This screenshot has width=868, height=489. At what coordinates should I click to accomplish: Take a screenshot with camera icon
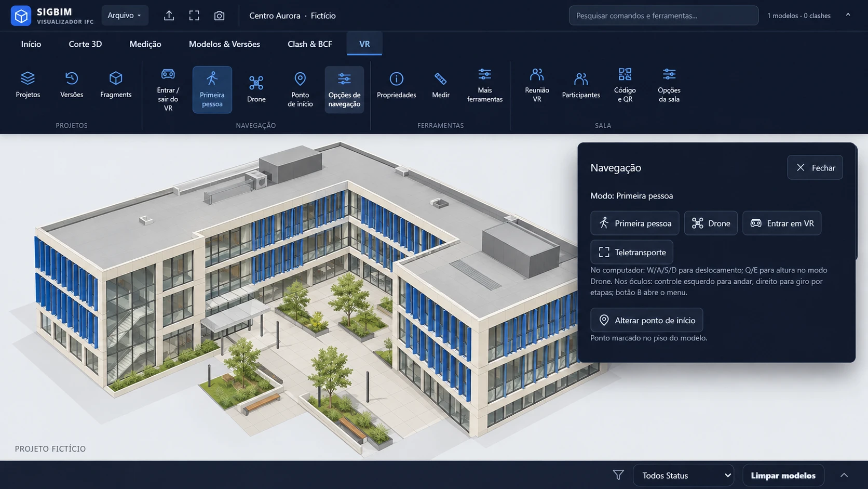(x=220, y=16)
